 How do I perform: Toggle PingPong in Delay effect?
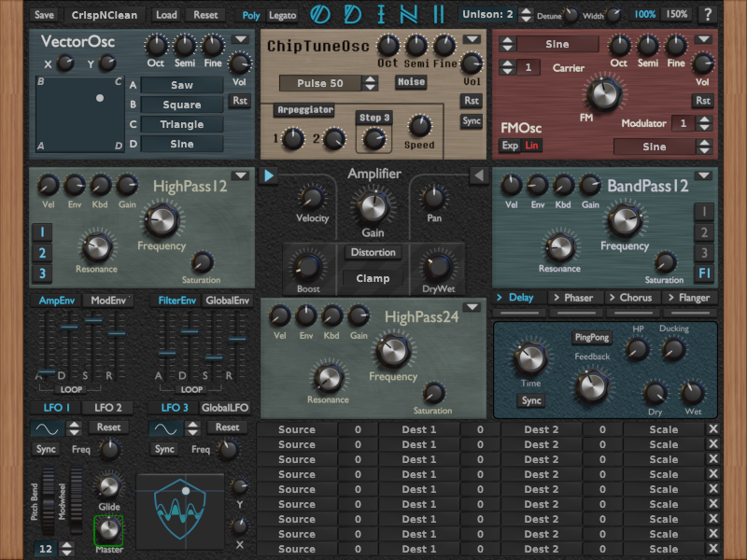(x=592, y=337)
